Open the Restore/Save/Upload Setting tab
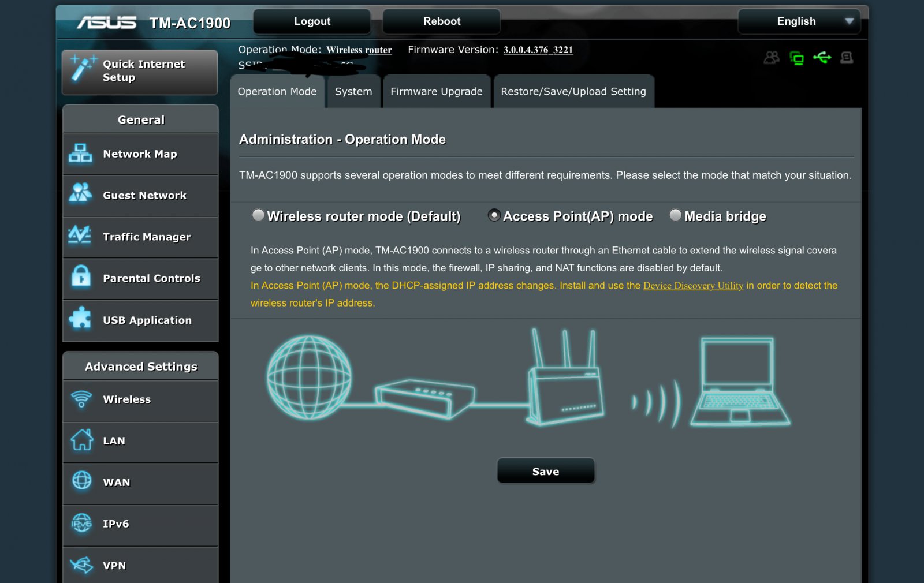This screenshot has height=583, width=924. 573,92
